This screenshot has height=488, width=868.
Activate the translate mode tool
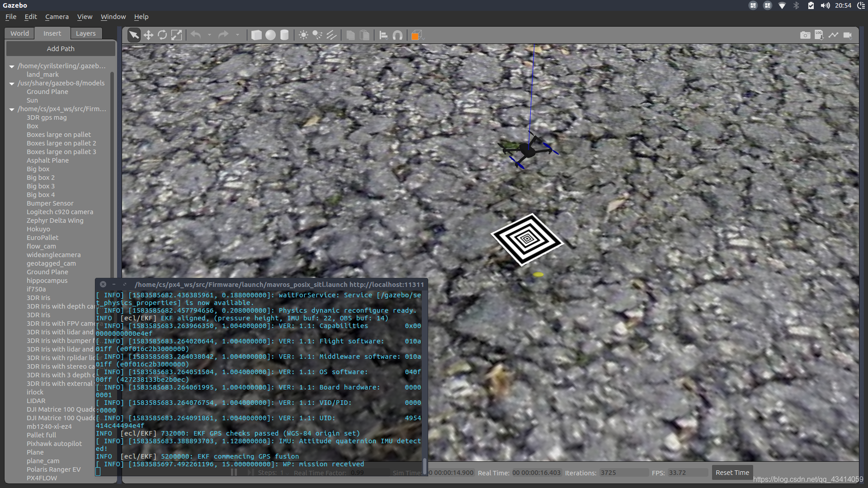coord(148,35)
